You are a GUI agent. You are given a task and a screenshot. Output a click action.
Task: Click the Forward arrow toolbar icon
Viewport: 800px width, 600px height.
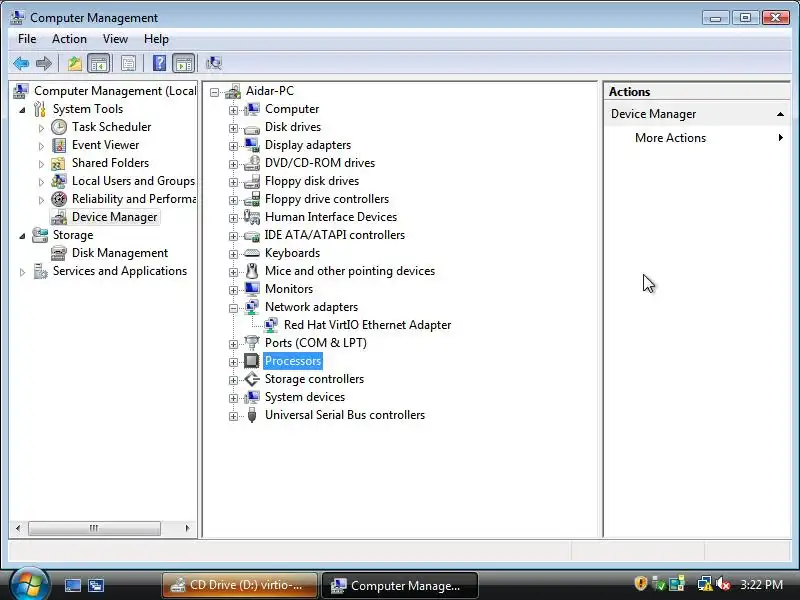tap(44, 63)
